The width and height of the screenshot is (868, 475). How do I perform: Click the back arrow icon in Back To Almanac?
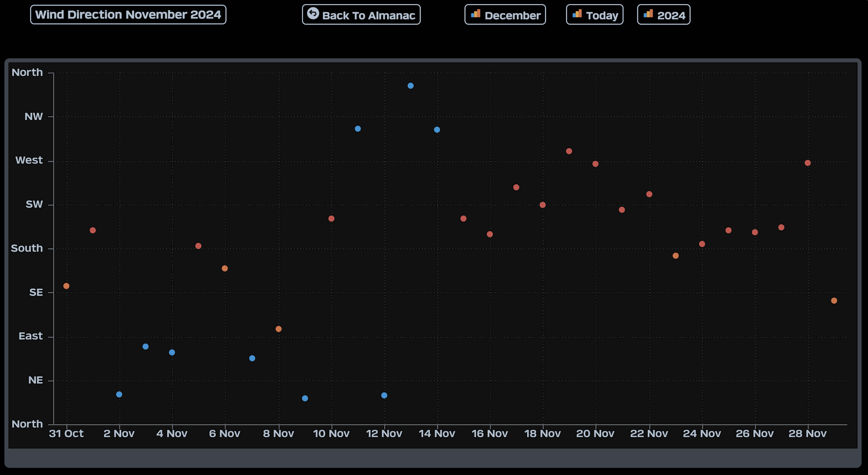pos(313,14)
